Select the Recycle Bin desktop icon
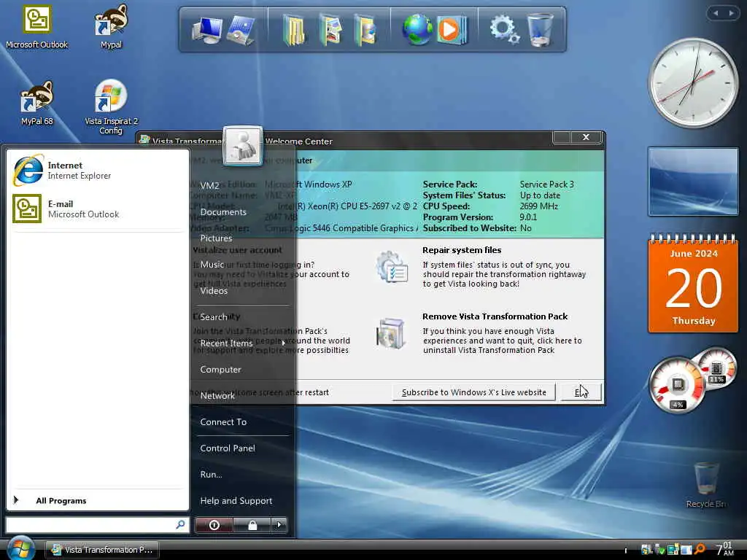The width and height of the screenshot is (747, 560). pyautogui.click(x=705, y=485)
